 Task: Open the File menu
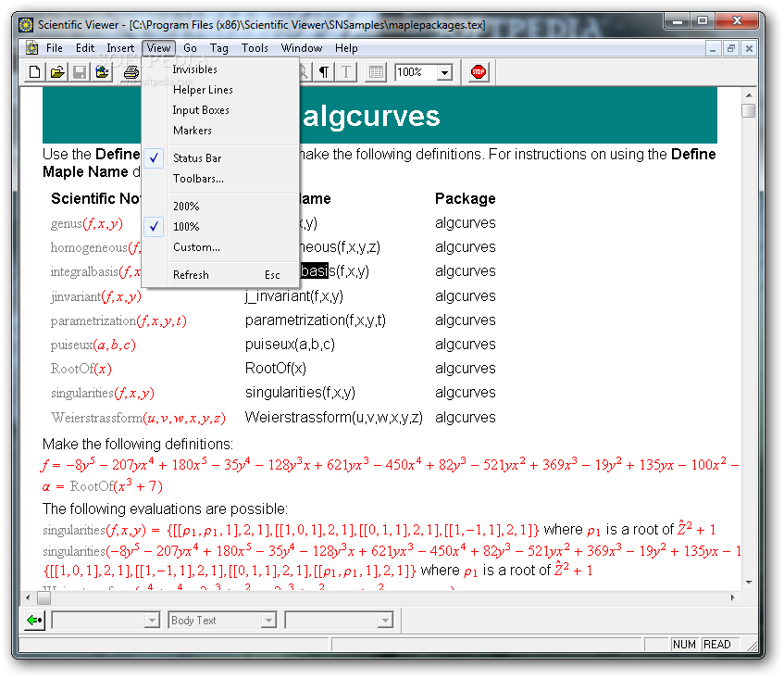[54, 48]
